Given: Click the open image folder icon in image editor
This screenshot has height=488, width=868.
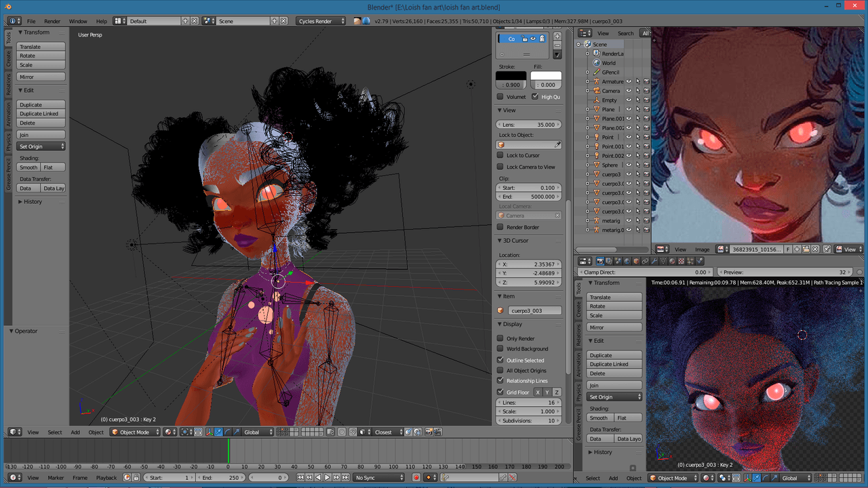Looking at the screenshot, I should (x=806, y=249).
